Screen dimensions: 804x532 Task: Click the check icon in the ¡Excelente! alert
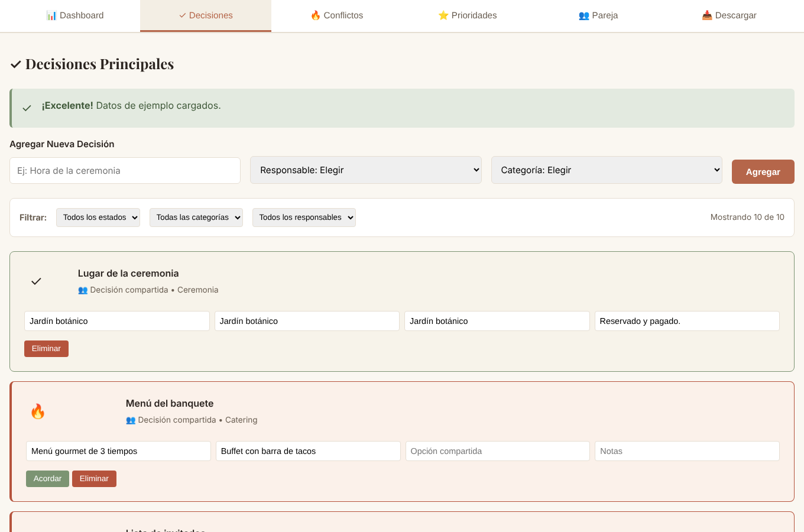pos(27,108)
